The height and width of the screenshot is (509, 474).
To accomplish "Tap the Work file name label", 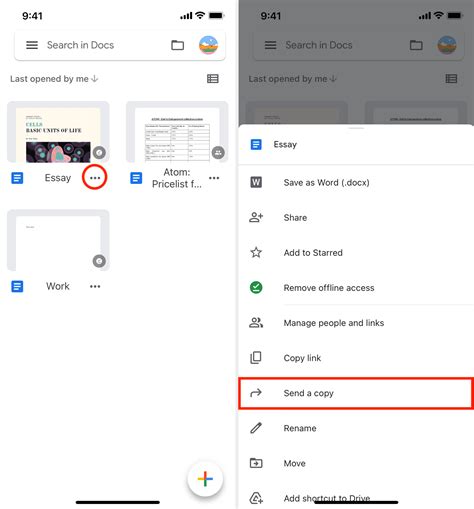I will click(x=58, y=286).
